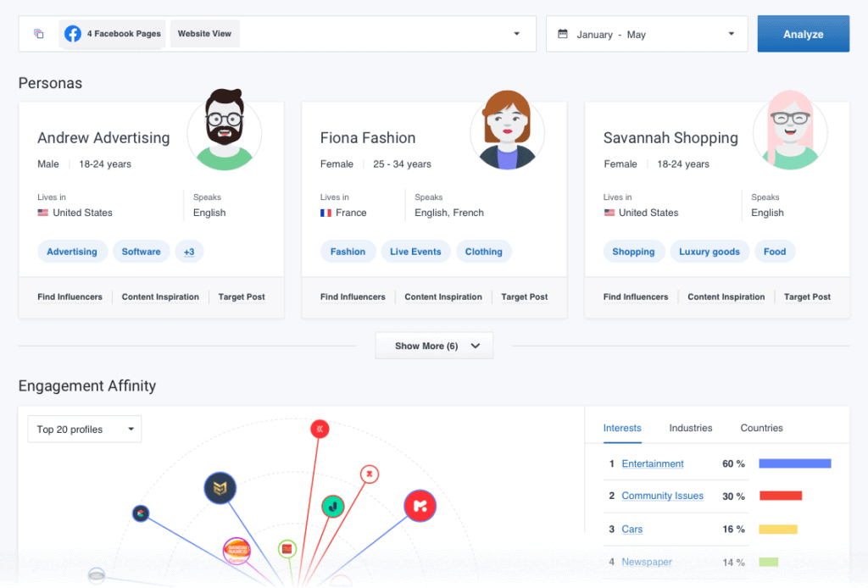868x588 pixels.
Task: Click the +3 more interests tag on Andrew
Action: [189, 252]
